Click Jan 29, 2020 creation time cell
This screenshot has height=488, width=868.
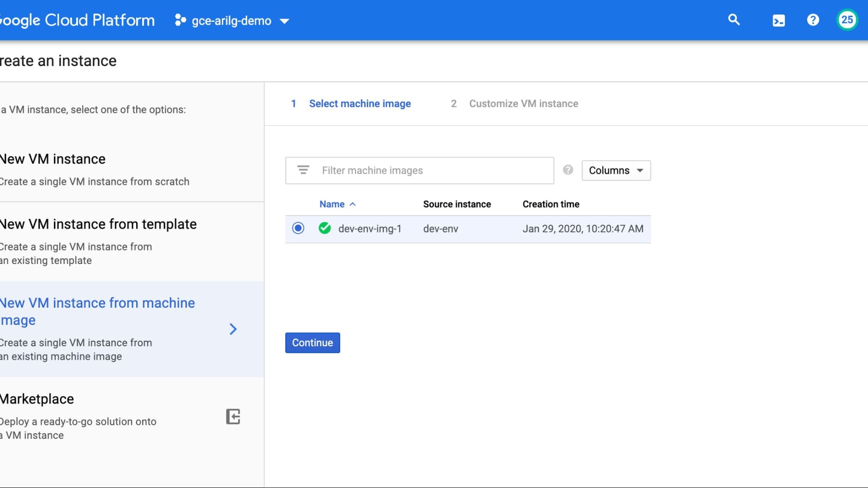pyautogui.click(x=583, y=229)
